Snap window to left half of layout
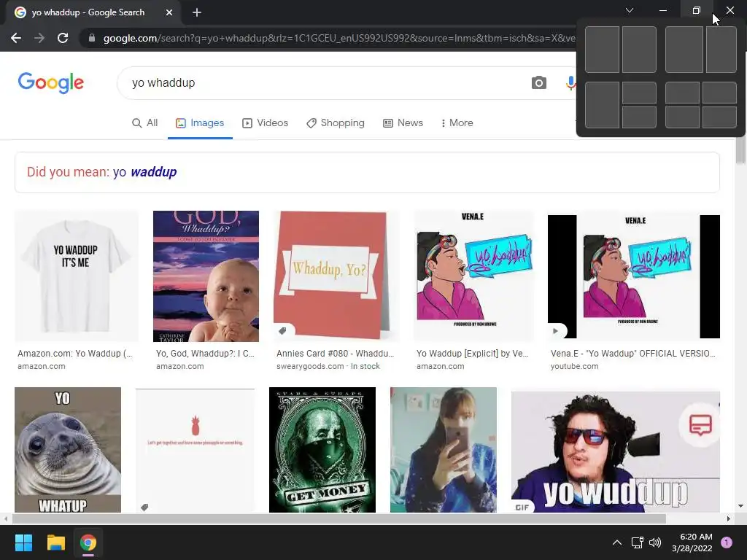Screen dimensions: 747x560 coord(602,50)
